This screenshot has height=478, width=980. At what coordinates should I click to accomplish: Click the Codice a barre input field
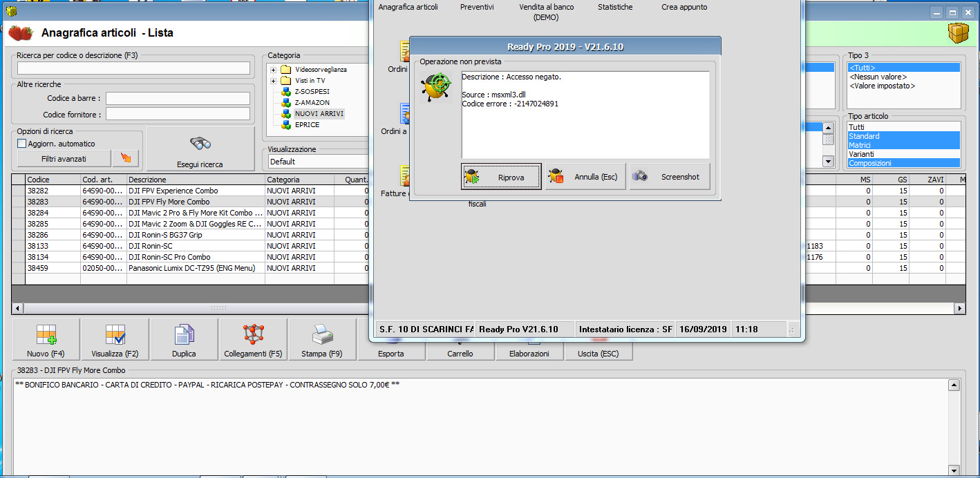(178, 98)
